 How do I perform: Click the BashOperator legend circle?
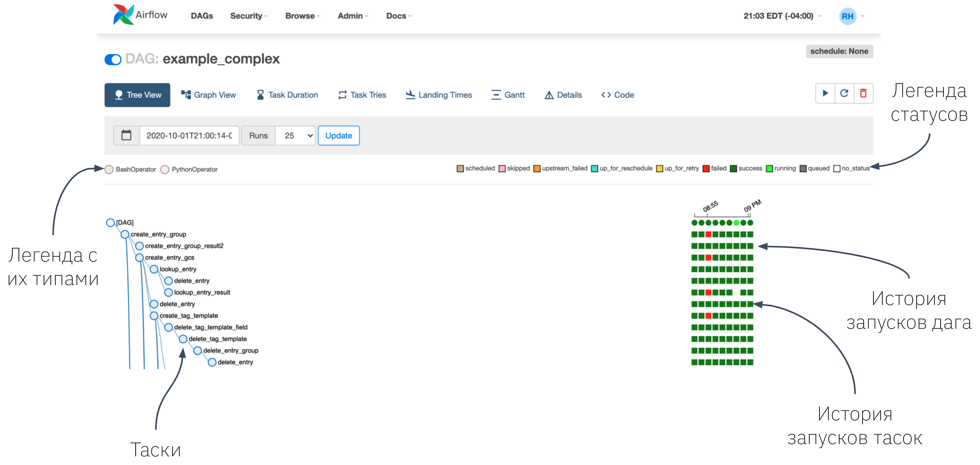(x=109, y=169)
